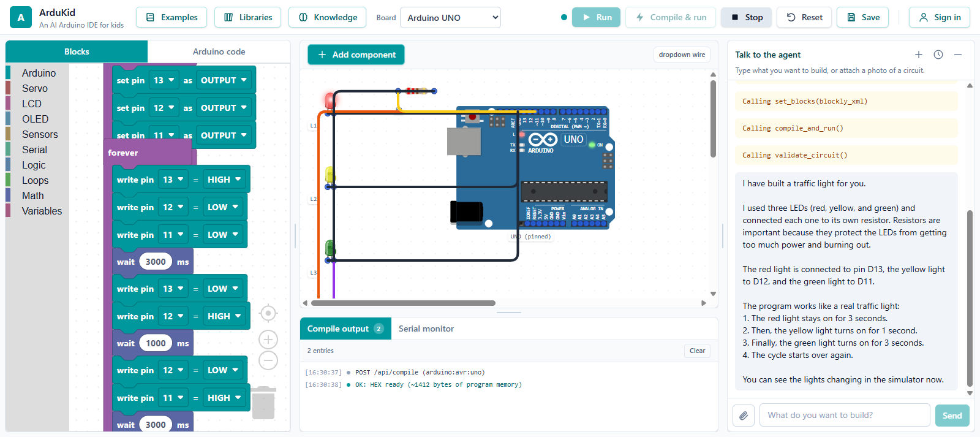Click the ArduKid logo icon
Image resolution: width=980 pixels, height=437 pixels.
tap(21, 18)
